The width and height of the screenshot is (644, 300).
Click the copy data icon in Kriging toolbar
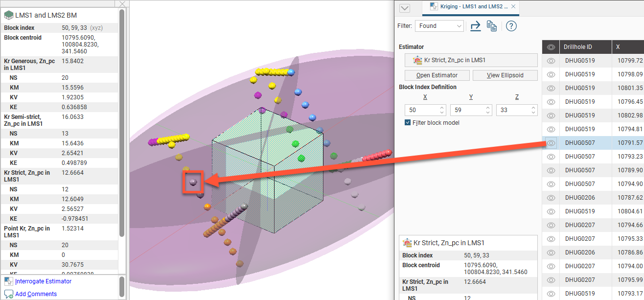492,26
